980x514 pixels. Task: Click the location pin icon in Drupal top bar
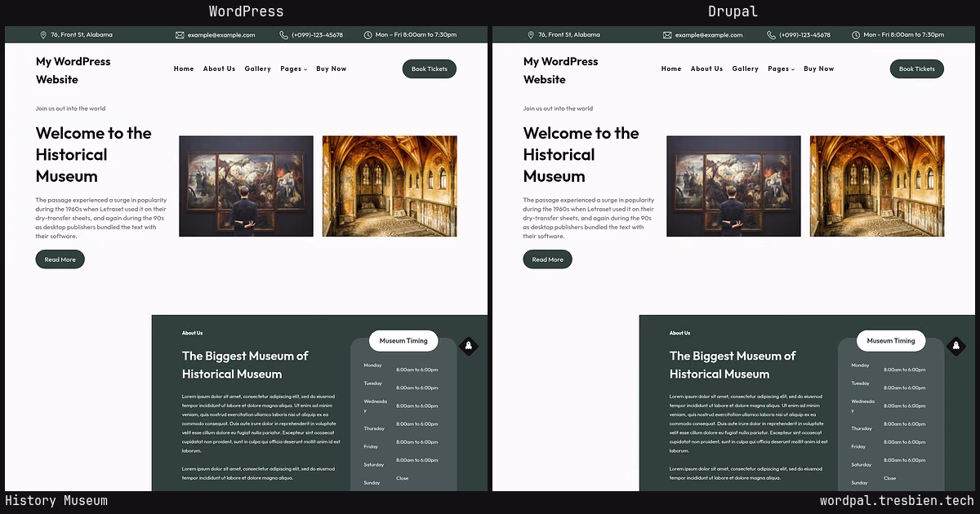coord(531,35)
